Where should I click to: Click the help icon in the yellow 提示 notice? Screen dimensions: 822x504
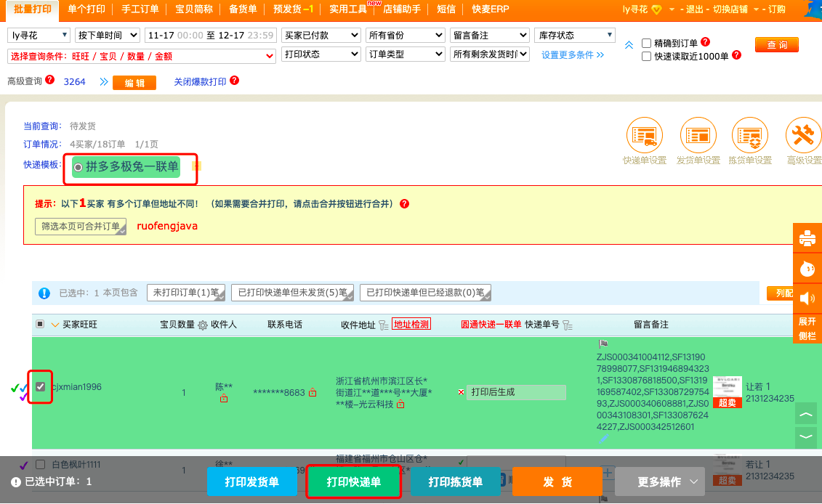pos(404,204)
